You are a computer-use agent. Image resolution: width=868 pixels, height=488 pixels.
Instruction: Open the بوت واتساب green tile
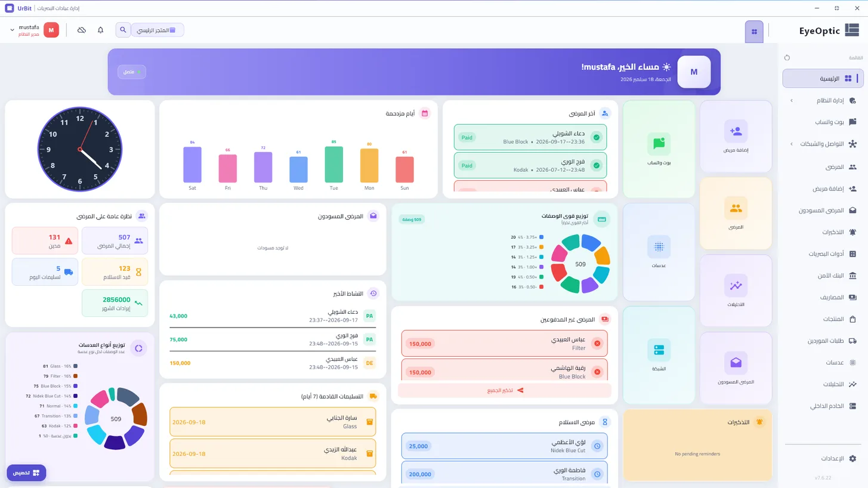[x=659, y=149]
